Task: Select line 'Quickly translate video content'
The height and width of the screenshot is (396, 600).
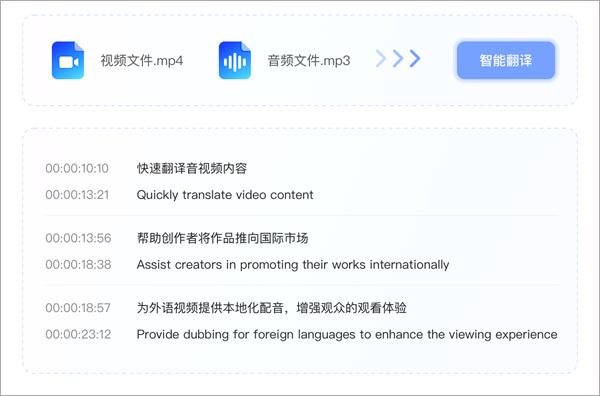Action: [x=225, y=195]
